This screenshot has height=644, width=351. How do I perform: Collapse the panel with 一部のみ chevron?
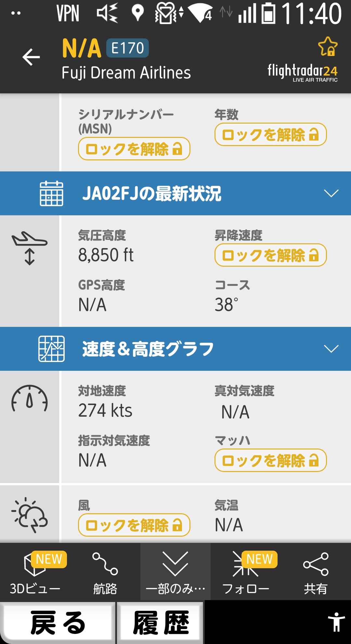coord(175,564)
